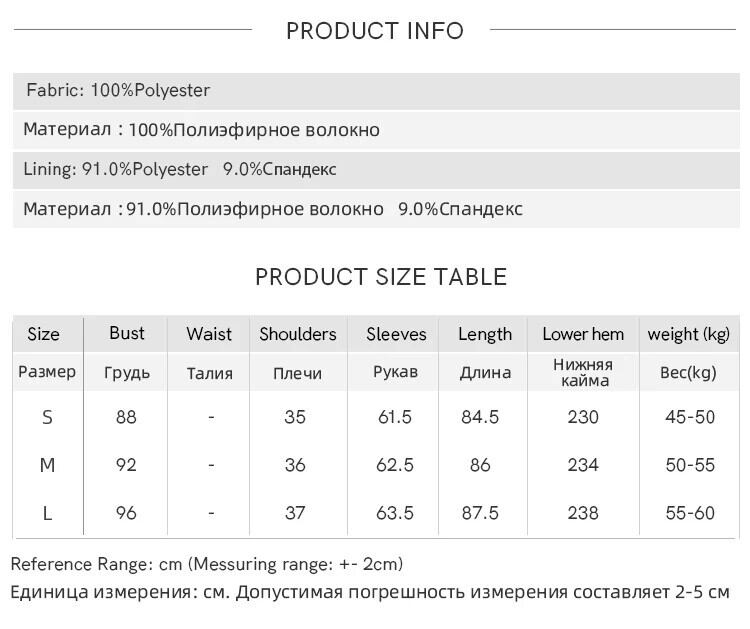
Task: Select the Размер header cell
Action: coord(47,372)
